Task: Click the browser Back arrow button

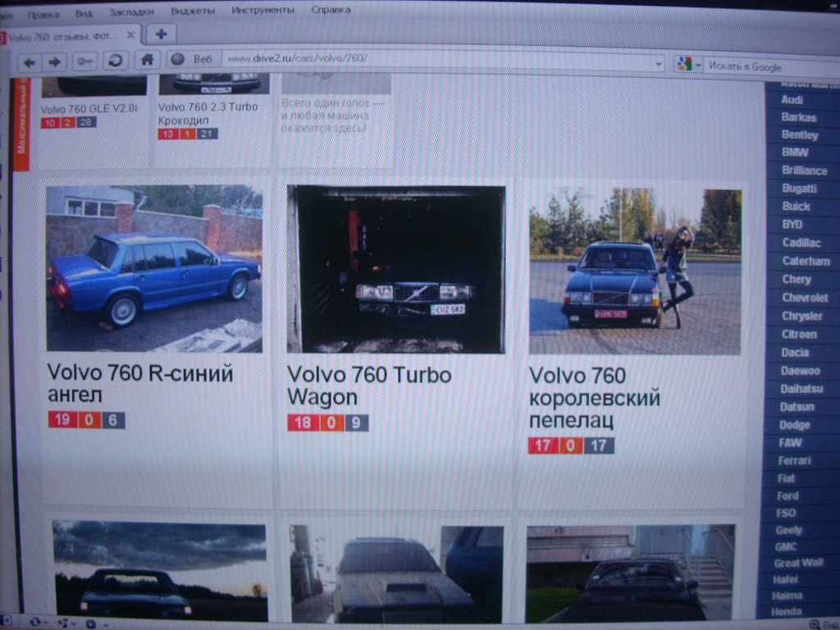Action: click(29, 62)
